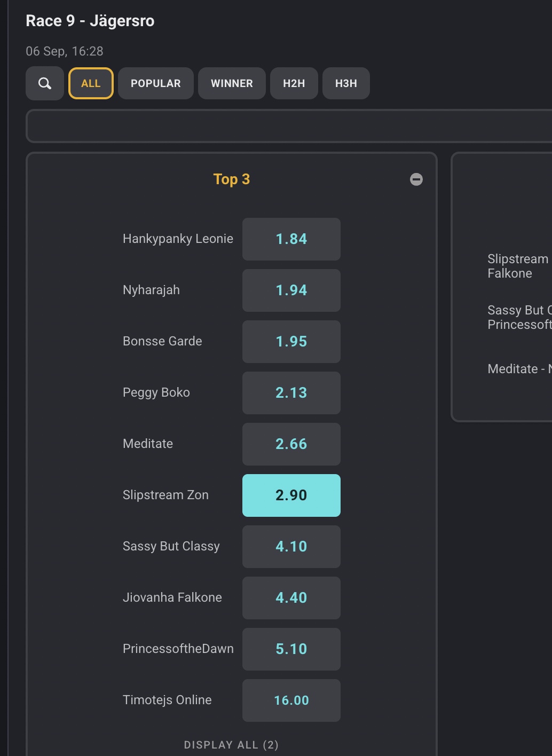552x756 pixels.
Task: Select Hankypanky Leonie odds 1.84
Action: [x=291, y=239]
